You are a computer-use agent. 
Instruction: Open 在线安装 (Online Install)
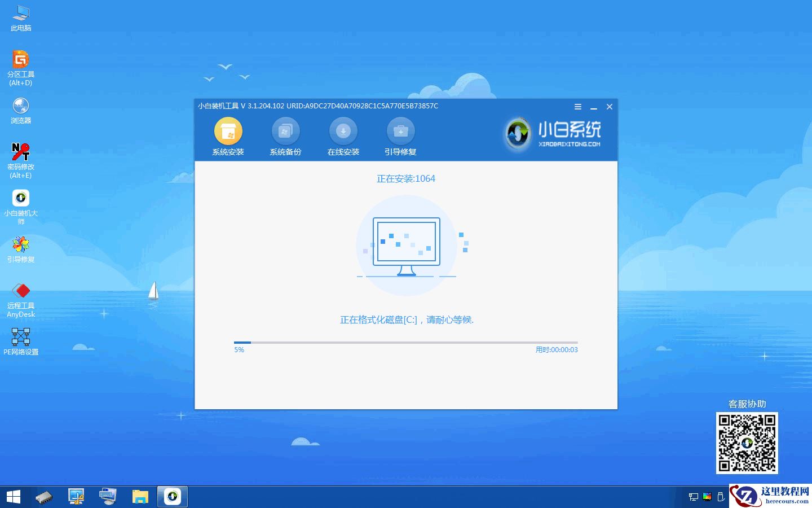coord(343,135)
